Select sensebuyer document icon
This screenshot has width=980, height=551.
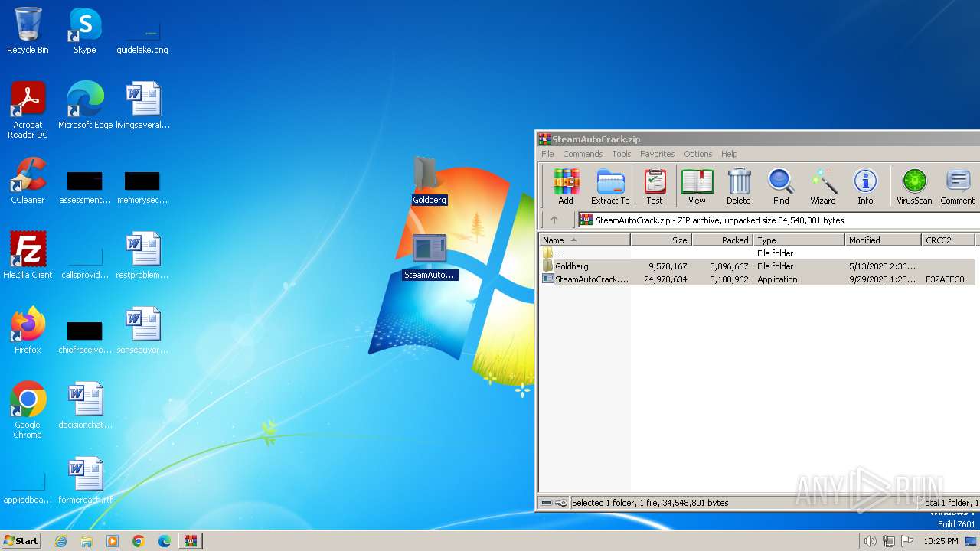pyautogui.click(x=142, y=331)
